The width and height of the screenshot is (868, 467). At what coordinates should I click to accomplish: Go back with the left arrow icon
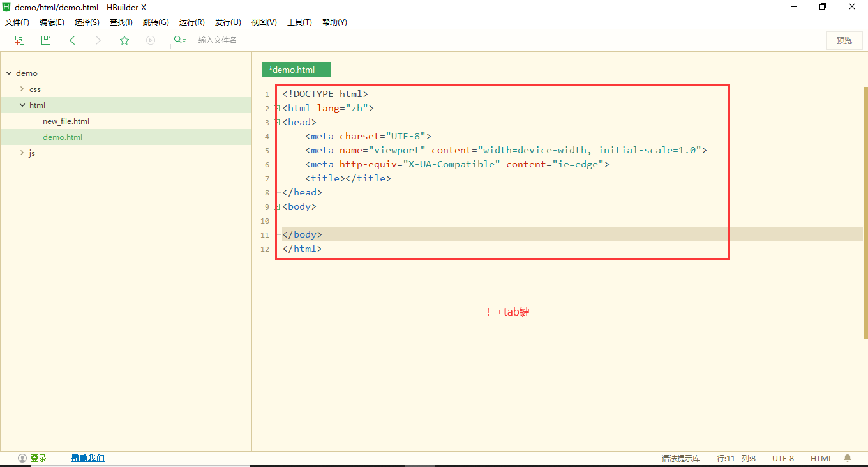tap(72, 40)
